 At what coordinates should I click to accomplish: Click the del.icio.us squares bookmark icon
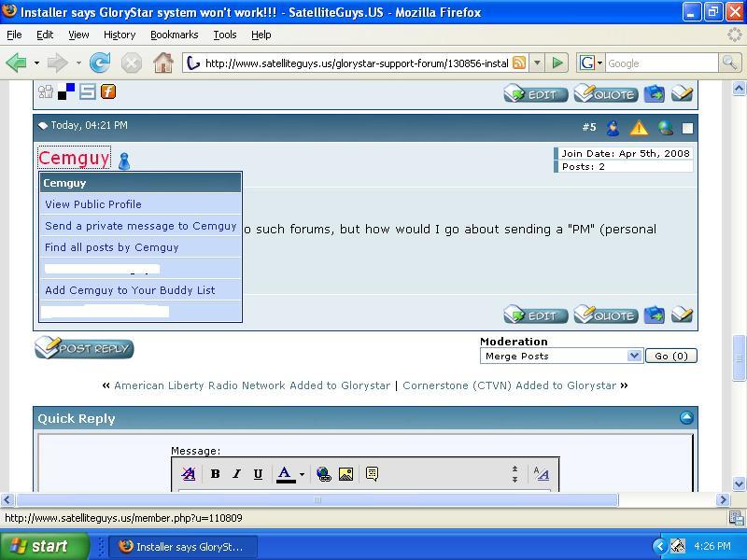(x=66, y=91)
